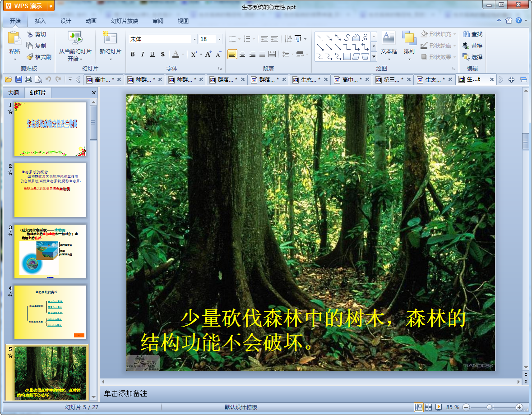Open the font name dropdown
This screenshot has height=415, width=532.
coord(194,39)
